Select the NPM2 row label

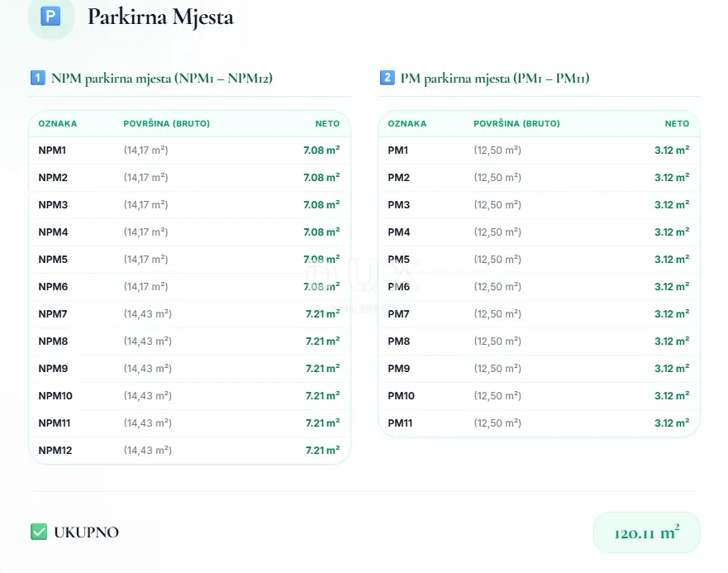[x=53, y=178]
